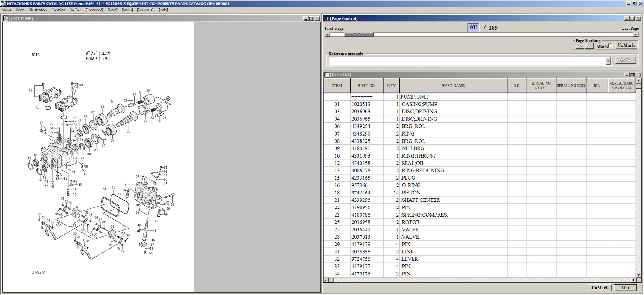Click the page scrollbar left arrow
The image size is (644, 295).
(x=327, y=35)
